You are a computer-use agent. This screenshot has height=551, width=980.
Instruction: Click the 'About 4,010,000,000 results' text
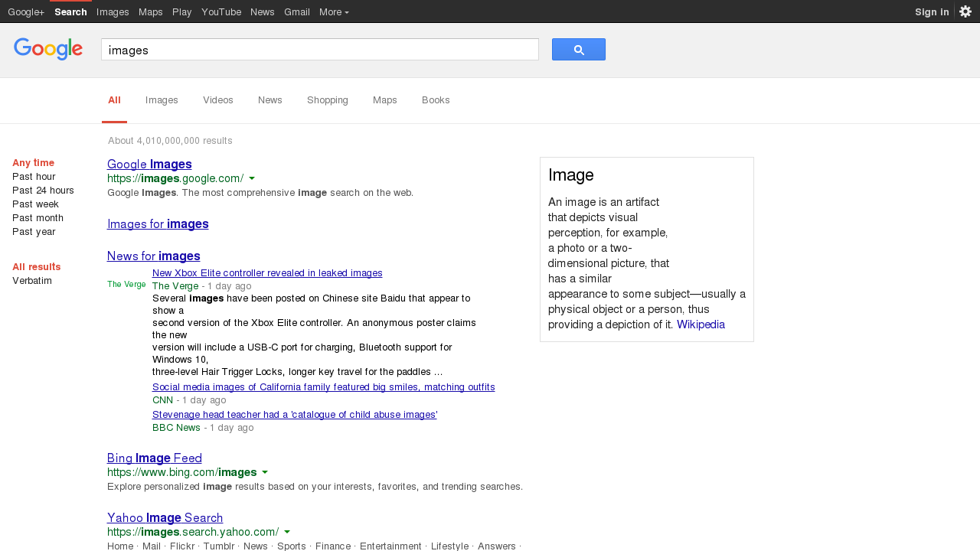tap(170, 141)
